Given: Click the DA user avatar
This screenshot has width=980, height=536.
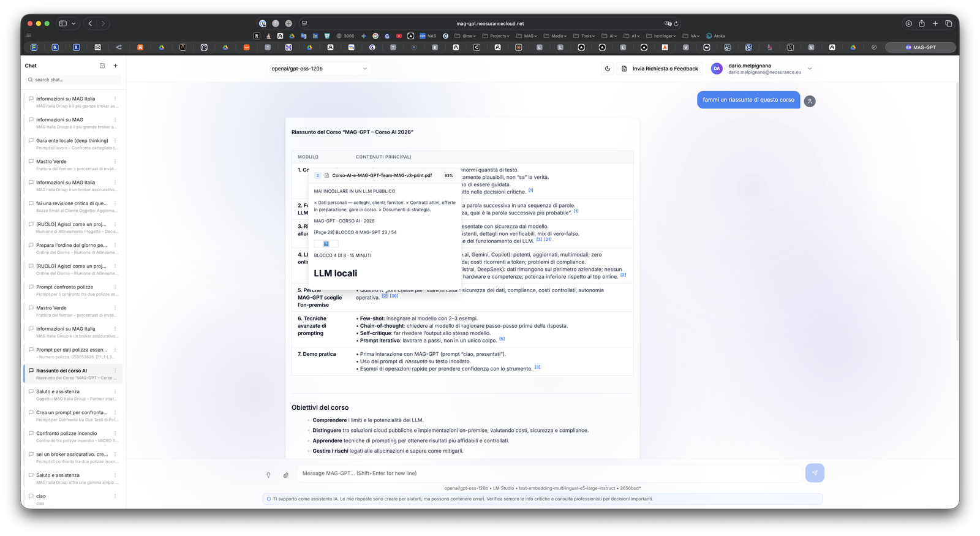Looking at the screenshot, I should pos(717,69).
